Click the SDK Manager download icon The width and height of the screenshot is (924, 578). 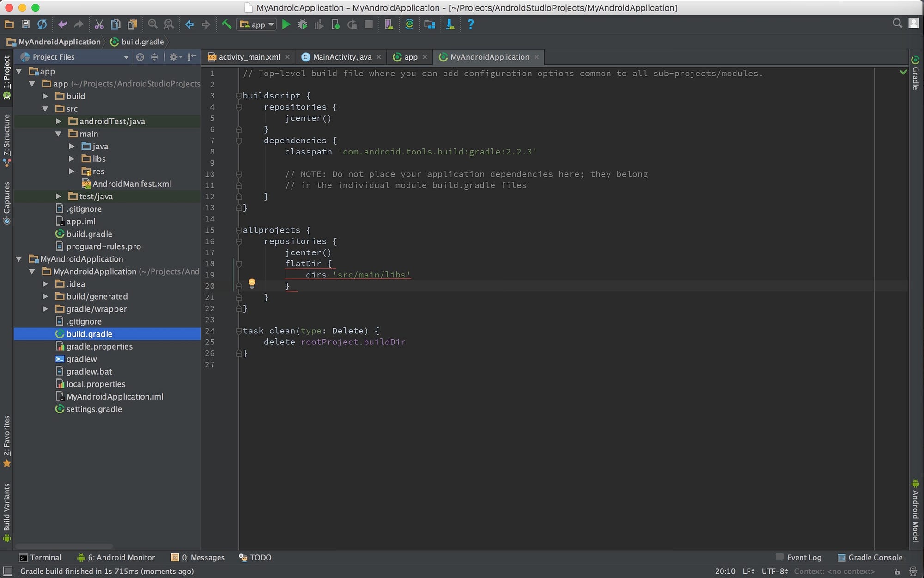450,25
